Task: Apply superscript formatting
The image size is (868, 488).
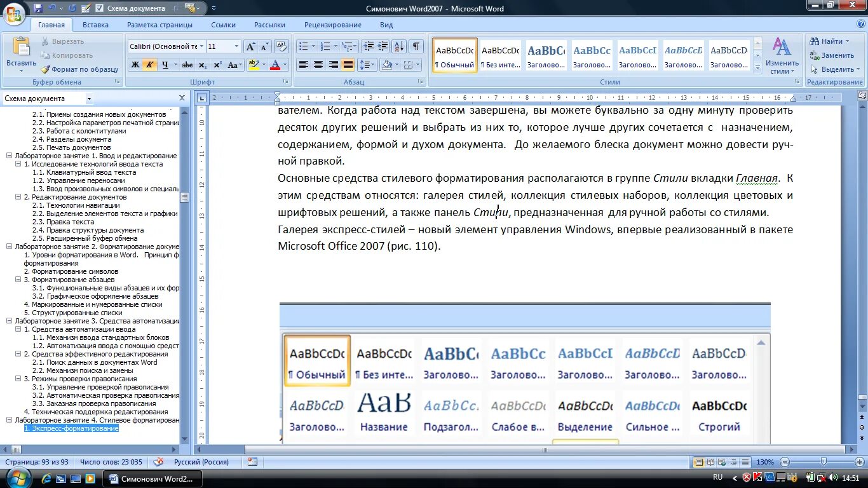Action: click(x=217, y=65)
